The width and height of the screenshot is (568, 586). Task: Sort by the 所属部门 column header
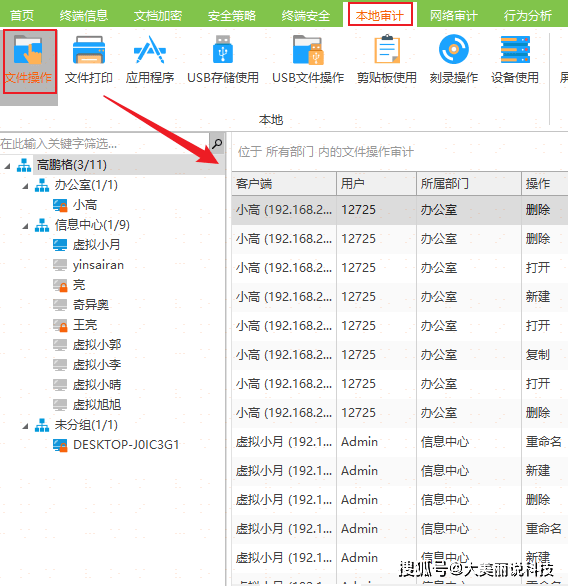[469, 183]
